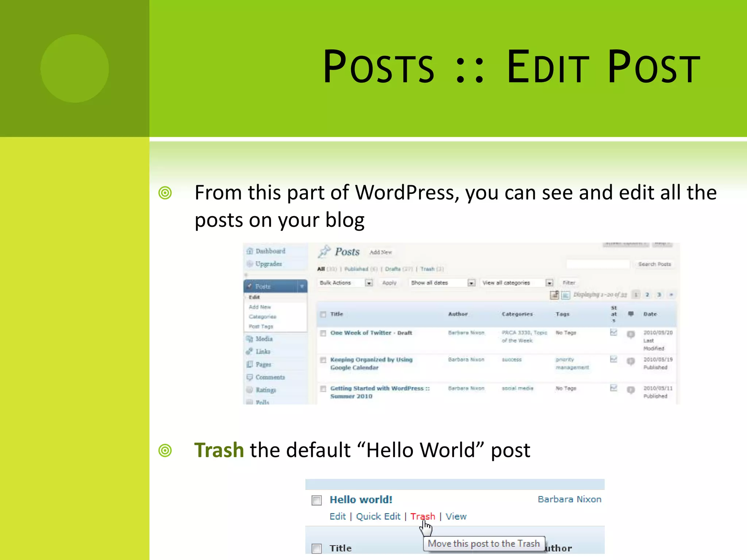Open comment bubble for Getting Started with WordPress
747x560 pixels.
pos(631,390)
